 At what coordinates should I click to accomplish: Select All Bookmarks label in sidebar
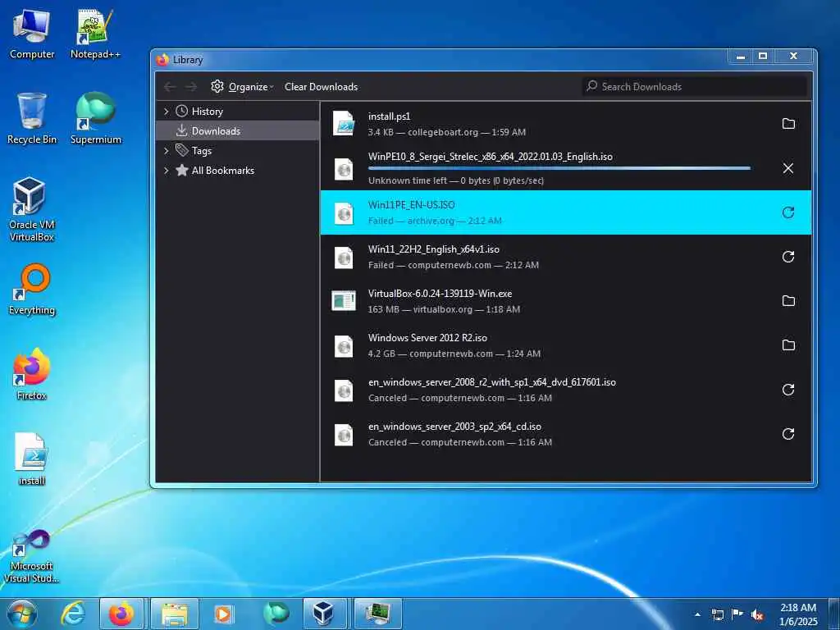tap(223, 171)
